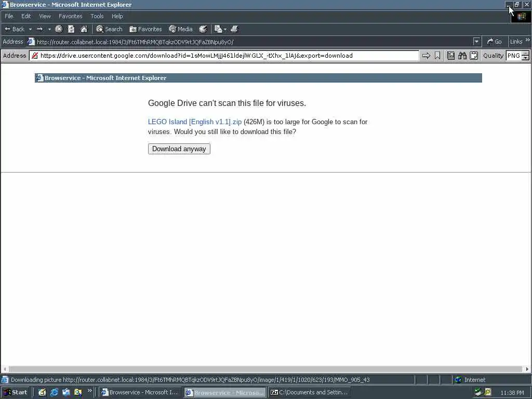Launch Outlook Express from quick launch
This screenshot has height=399, width=532.
[66, 393]
